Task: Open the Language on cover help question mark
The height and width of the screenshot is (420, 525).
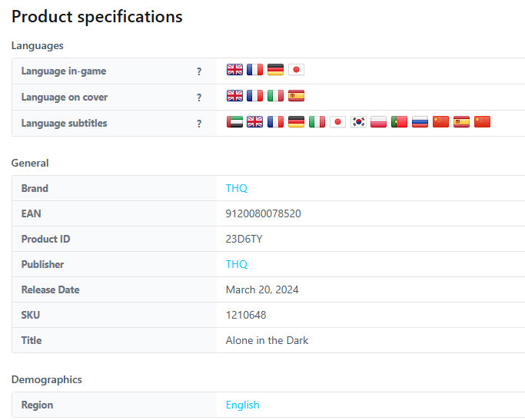Action: pyautogui.click(x=199, y=98)
